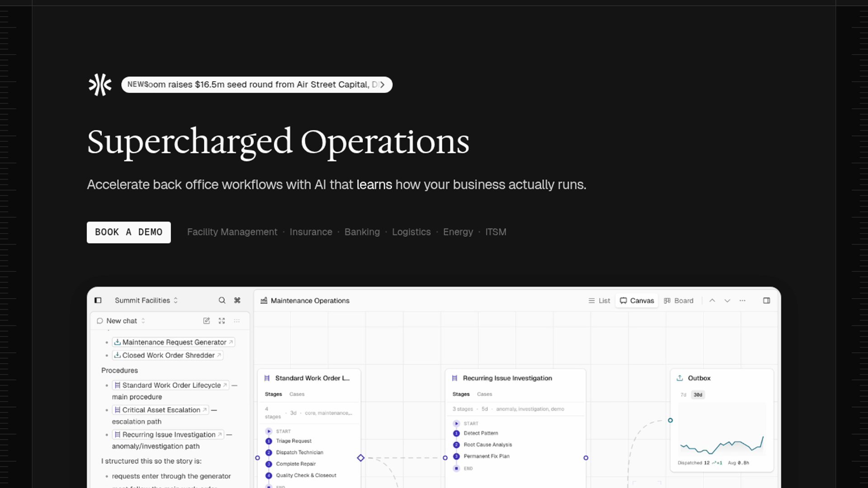Open Cases tab in Recurring Issue Investigation
This screenshot has width=868, height=488.
484,394
